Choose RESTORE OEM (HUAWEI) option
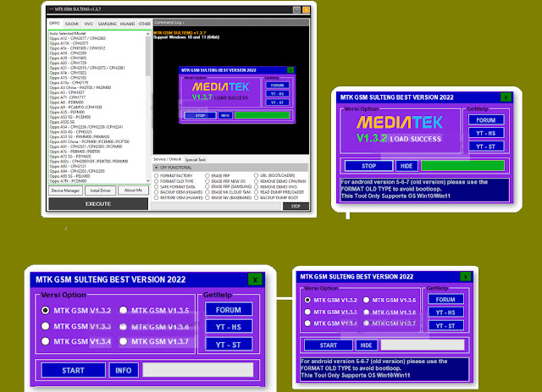 (x=179, y=198)
